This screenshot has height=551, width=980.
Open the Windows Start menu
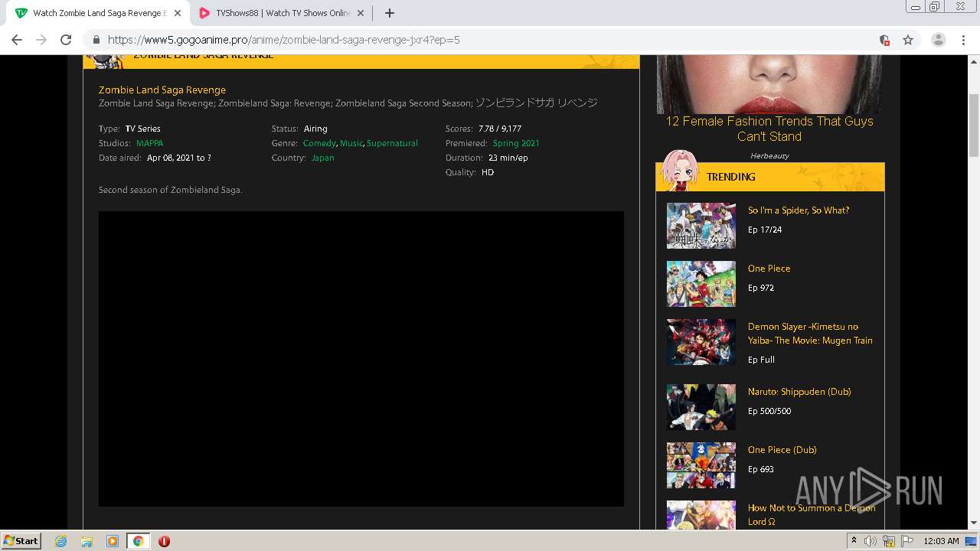[21, 540]
